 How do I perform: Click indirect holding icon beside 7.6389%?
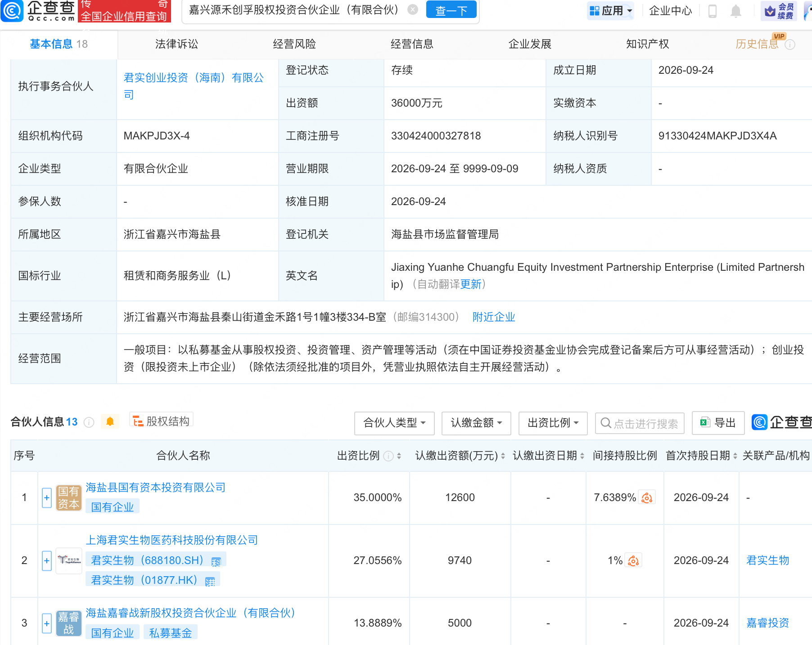coord(647,497)
